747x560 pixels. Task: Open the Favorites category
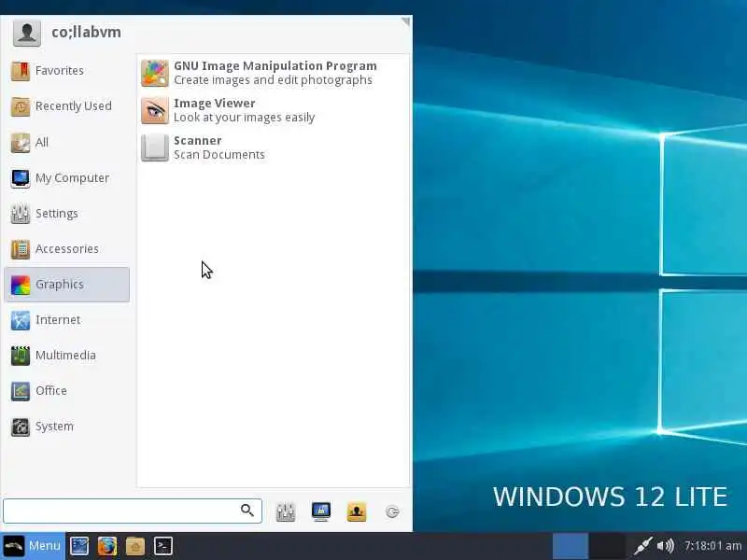coord(66,71)
